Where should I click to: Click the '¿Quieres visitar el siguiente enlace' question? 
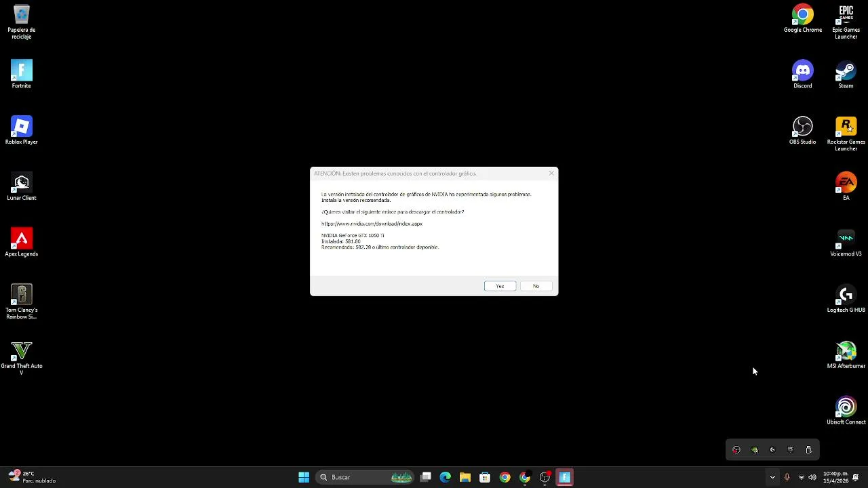click(393, 212)
